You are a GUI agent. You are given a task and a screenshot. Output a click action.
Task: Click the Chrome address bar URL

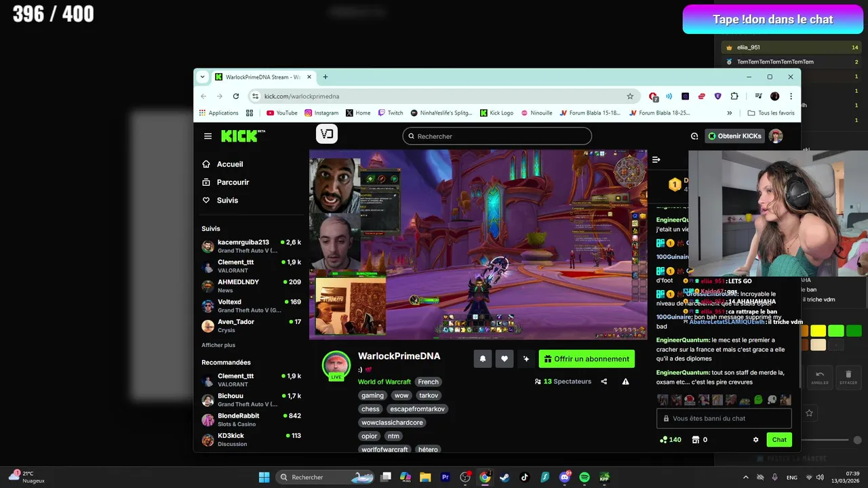[302, 96]
